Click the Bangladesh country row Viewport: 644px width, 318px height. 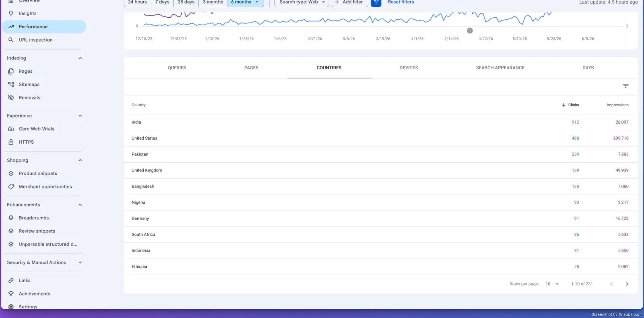pos(380,187)
